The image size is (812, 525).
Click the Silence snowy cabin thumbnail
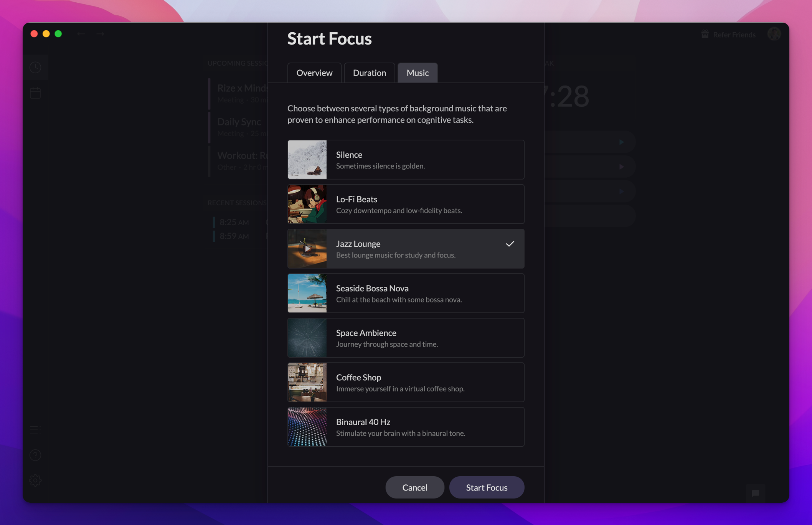tap(307, 160)
